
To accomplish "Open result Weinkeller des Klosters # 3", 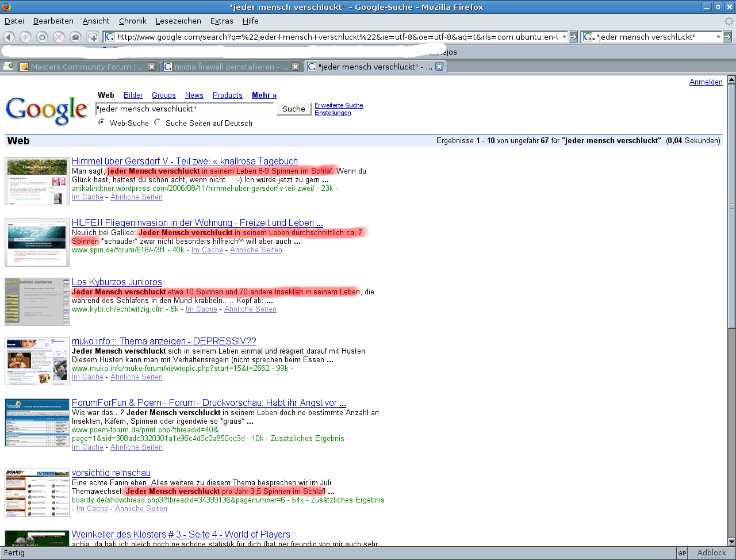I will click(x=181, y=535).
